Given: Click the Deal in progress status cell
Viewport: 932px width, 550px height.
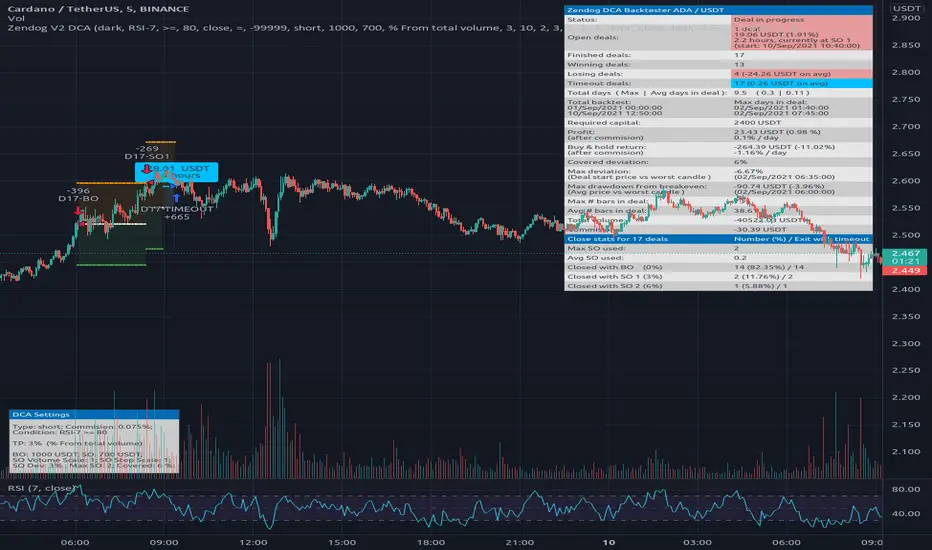Looking at the screenshot, I should click(800, 19).
